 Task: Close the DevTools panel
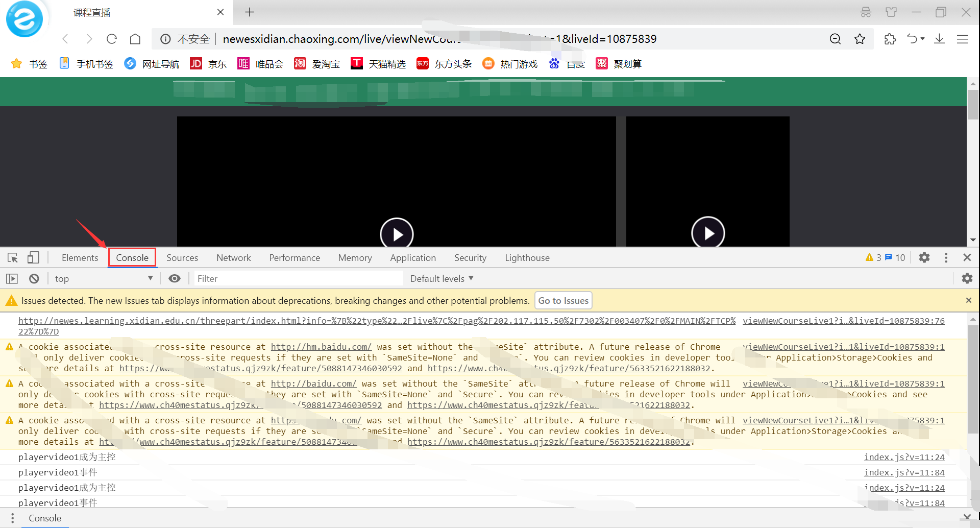[967, 258]
